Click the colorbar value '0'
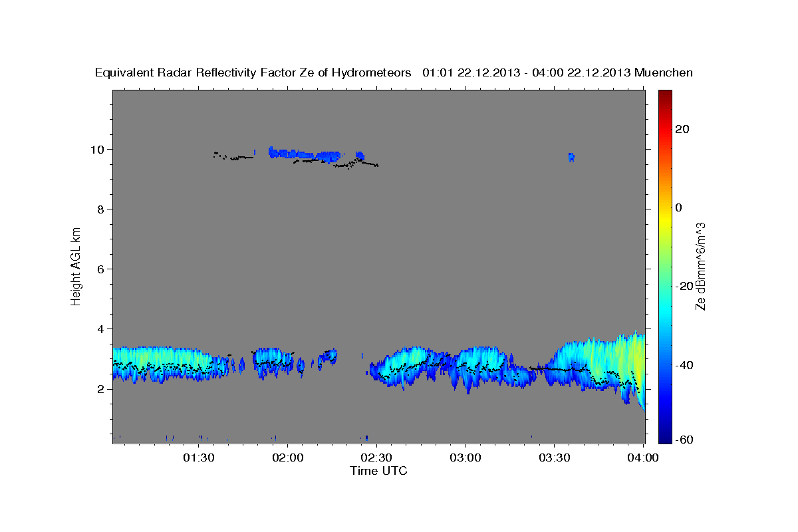This screenshot has height=532, width=798. point(679,207)
